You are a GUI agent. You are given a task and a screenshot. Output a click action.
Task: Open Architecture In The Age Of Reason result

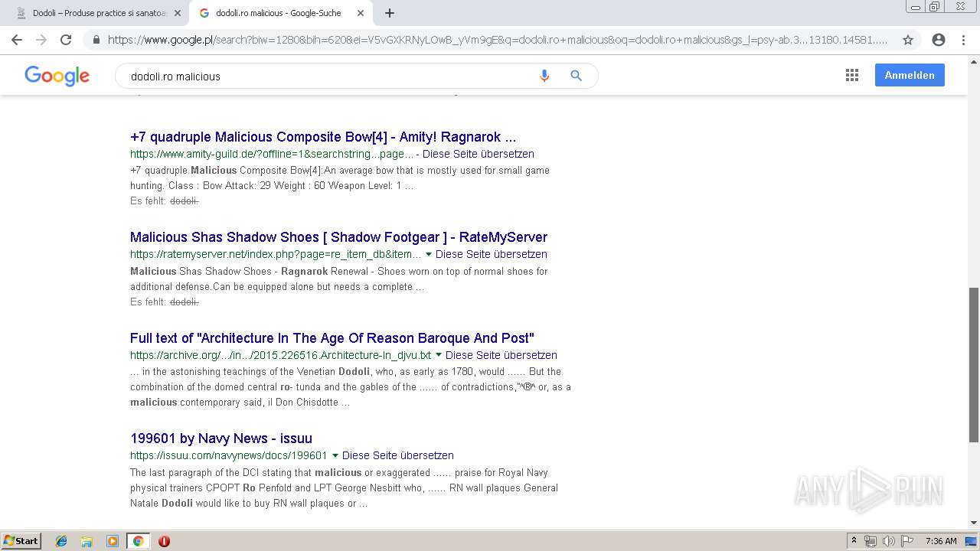[332, 338]
